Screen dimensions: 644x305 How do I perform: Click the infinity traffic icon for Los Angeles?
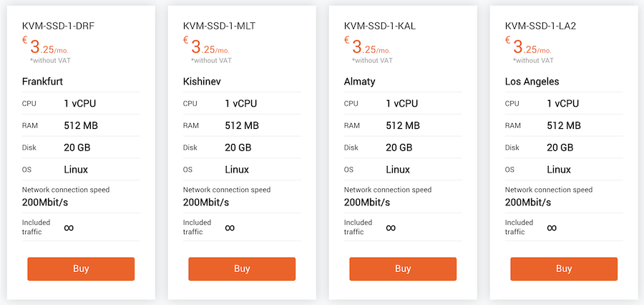tap(552, 228)
